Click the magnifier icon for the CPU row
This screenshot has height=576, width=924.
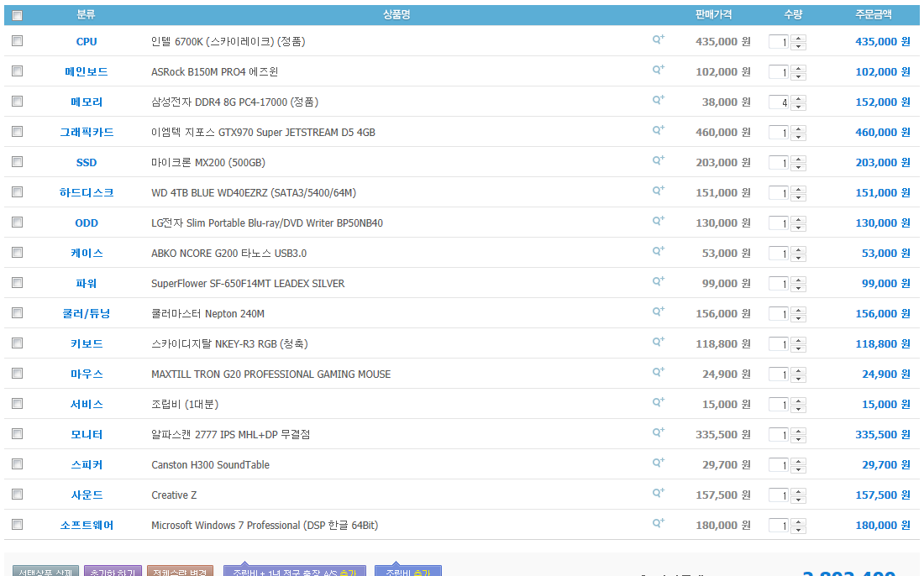click(658, 39)
